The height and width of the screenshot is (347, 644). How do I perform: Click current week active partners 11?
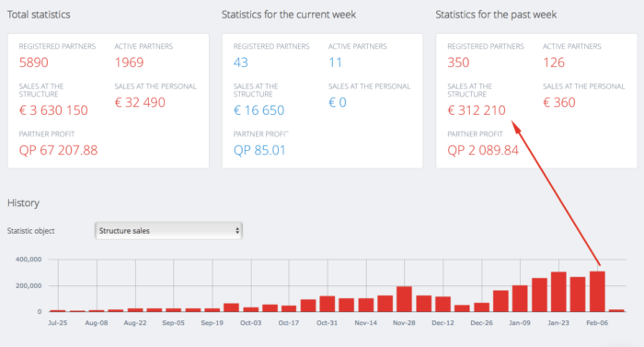pos(335,63)
